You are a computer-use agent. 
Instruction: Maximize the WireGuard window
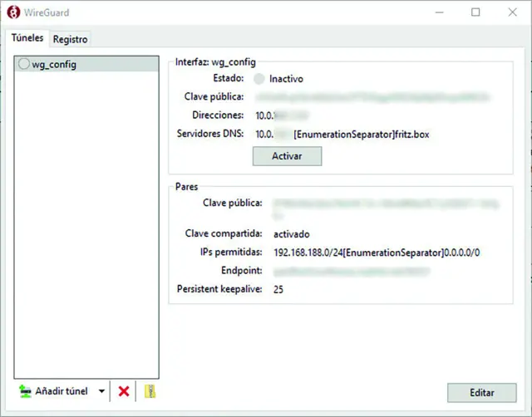475,12
